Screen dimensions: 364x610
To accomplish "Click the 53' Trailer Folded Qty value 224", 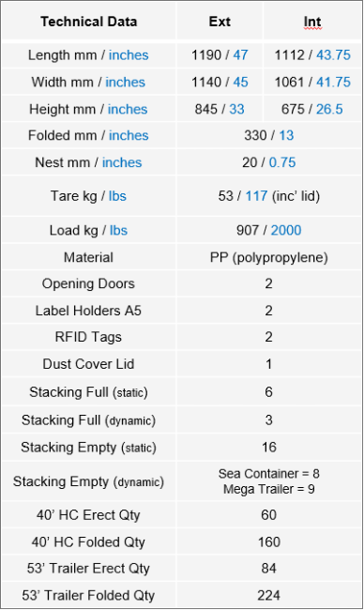I will (268, 595).
